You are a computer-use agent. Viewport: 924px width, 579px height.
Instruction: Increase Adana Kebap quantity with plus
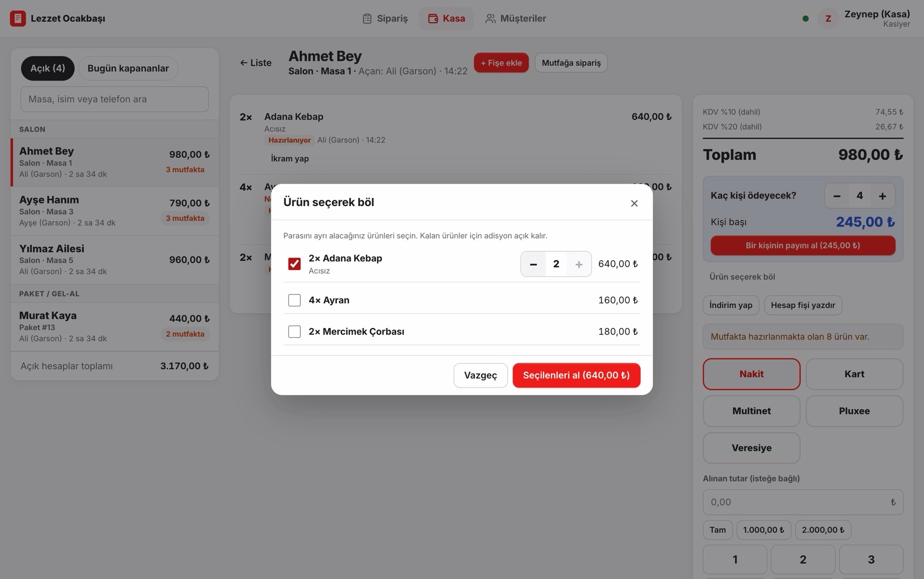point(579,264)
